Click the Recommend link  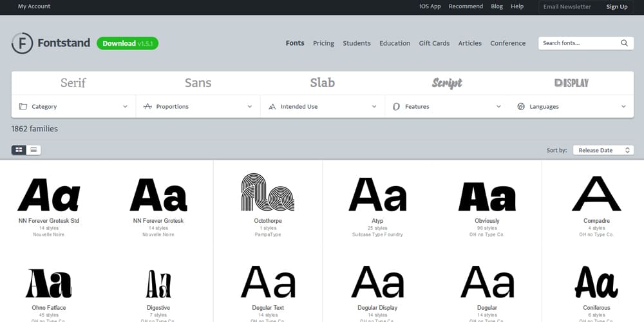click(466, 6)
